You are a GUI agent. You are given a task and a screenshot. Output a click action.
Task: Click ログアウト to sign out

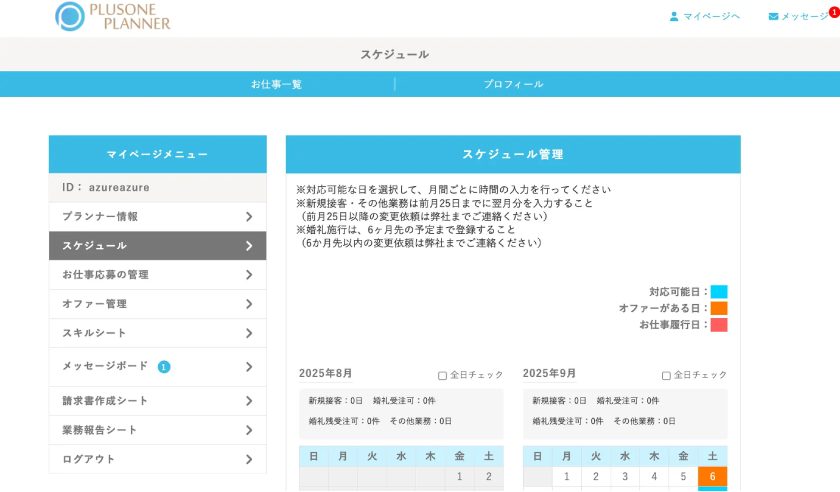(89, 459)
